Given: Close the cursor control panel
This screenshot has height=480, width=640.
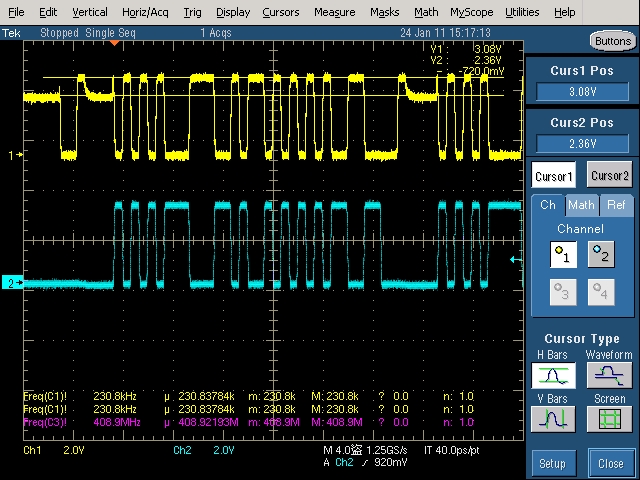Looking at the screenshot, I should point(610,464).
